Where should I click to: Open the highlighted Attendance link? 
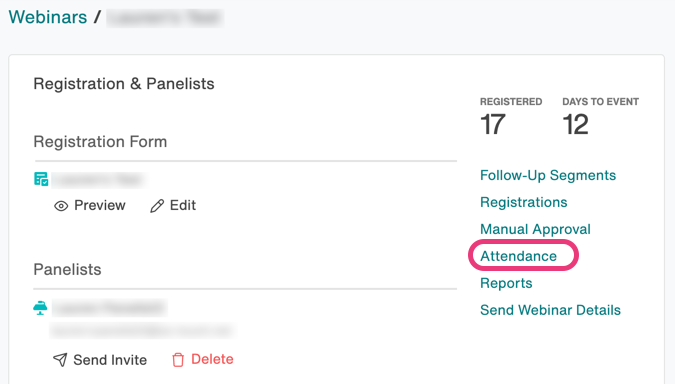[518, 256]
